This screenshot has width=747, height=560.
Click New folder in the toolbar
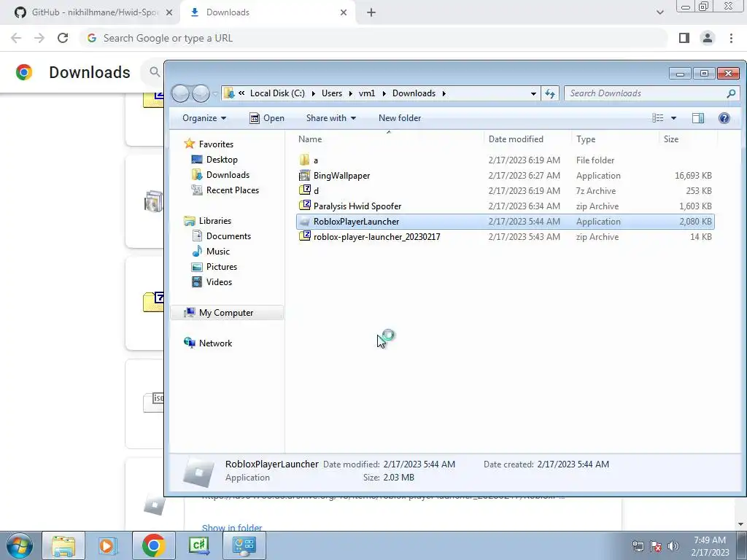400,118
